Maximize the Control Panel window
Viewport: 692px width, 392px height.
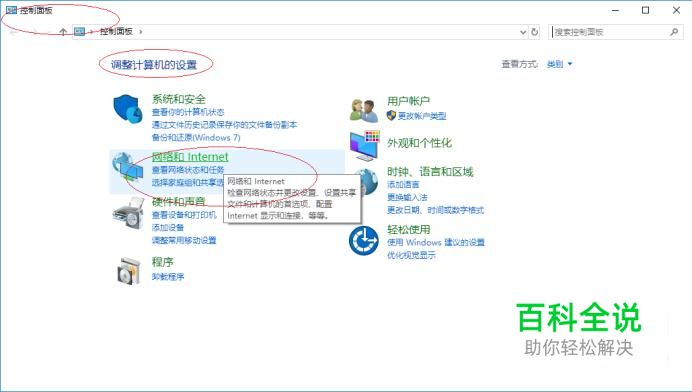645,10
